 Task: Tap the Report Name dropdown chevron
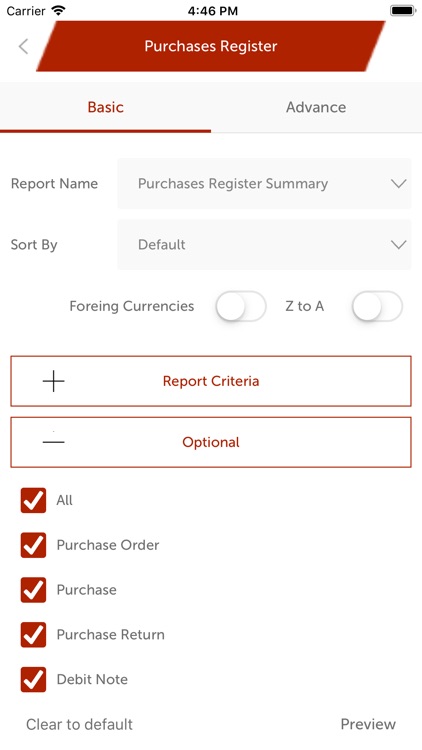tap(398, 184)
